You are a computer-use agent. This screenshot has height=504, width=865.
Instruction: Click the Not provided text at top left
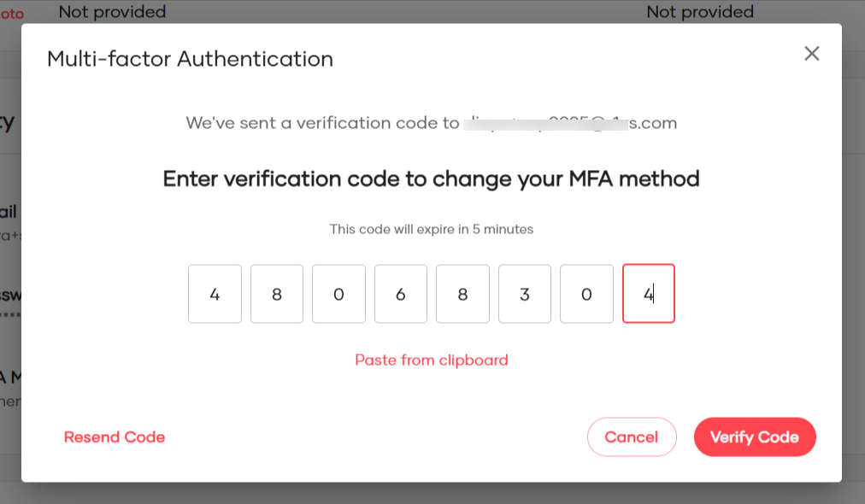tap(112, 12)
